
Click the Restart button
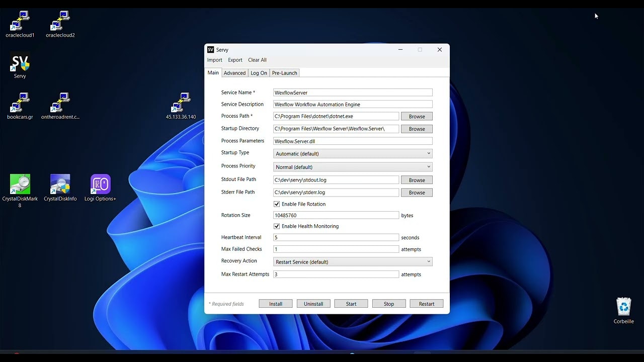427,304
